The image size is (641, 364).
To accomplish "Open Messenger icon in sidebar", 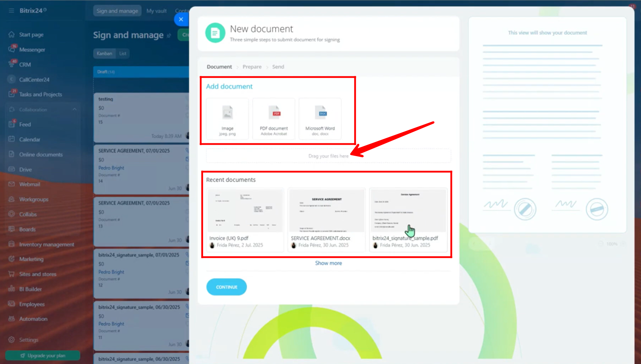I will [12, 49].
